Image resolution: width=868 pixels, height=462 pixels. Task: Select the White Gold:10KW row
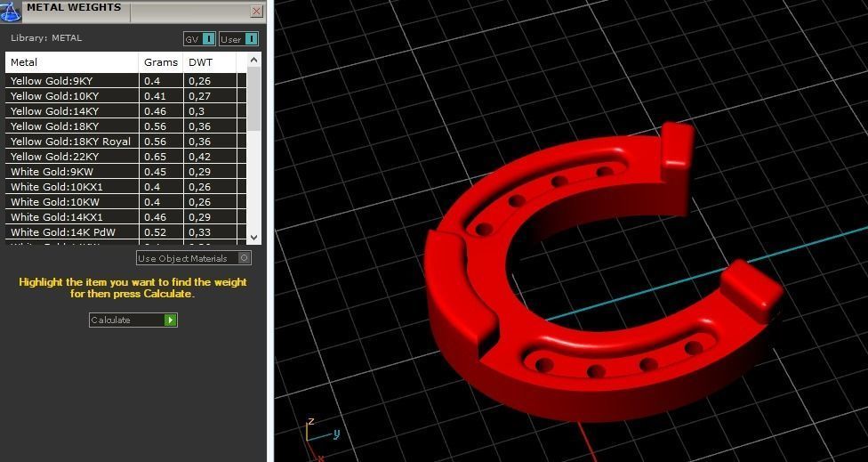(126, 202)
